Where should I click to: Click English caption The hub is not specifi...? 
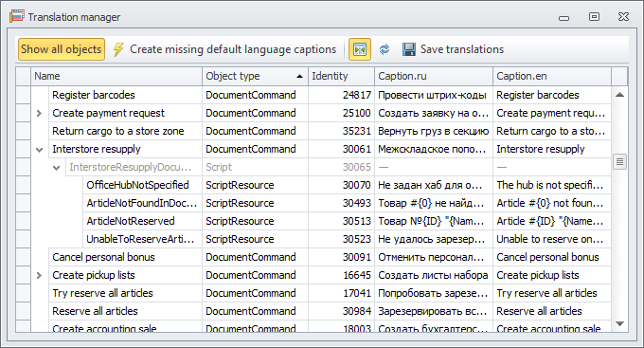(552, 185)
